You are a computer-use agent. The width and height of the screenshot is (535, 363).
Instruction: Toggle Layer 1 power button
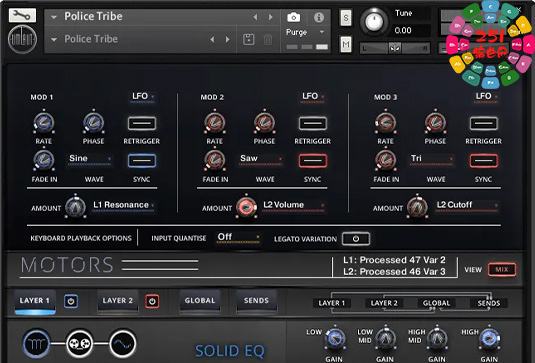(x=71, y=301)
